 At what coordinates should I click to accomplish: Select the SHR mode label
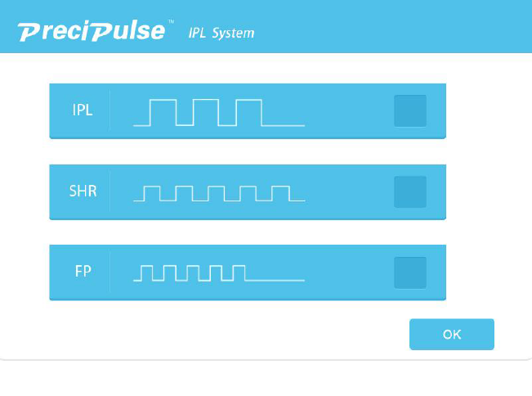pyautogui.click(x=83, y=191)
